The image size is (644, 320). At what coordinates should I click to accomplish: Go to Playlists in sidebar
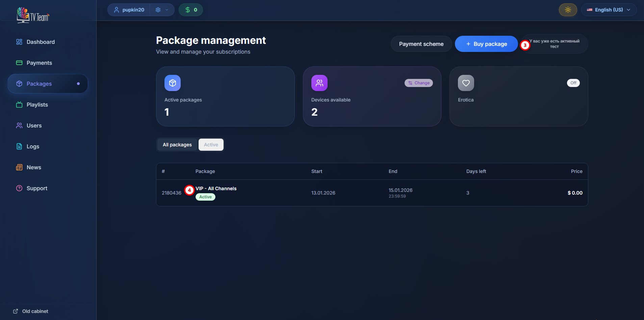click(37, 105)
